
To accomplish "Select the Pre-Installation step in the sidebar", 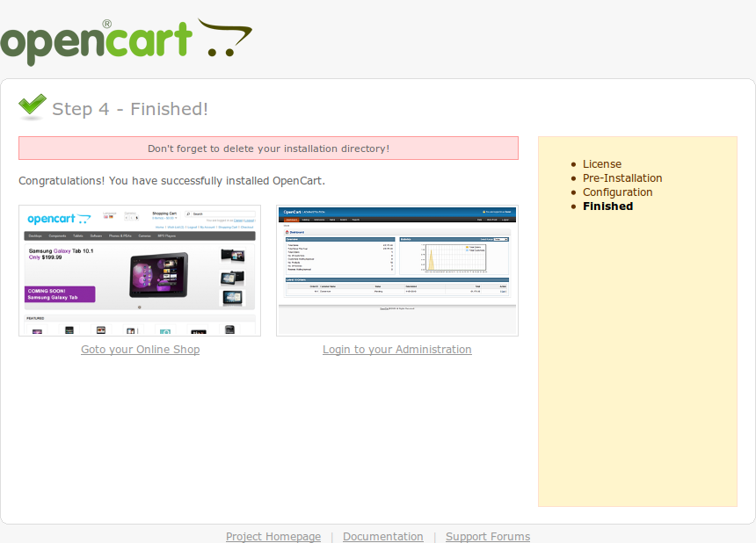I will [x=622, y=177].
